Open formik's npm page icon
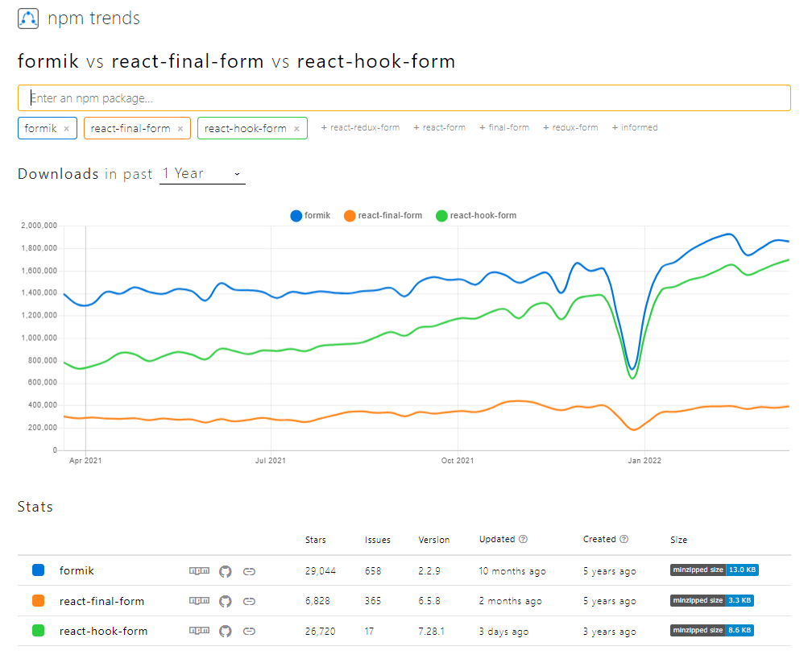This screenshot has height=659, width=812. (199, 570)
